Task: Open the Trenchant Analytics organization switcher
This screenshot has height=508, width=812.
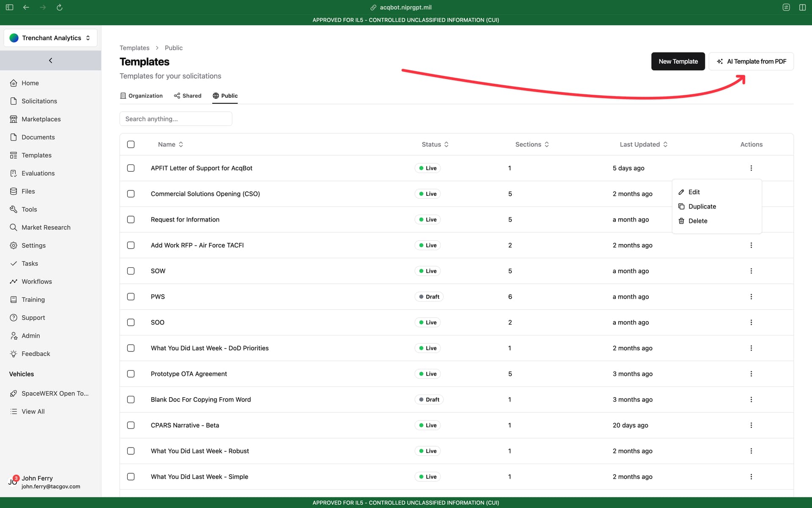Action: [x=50, y=38]
